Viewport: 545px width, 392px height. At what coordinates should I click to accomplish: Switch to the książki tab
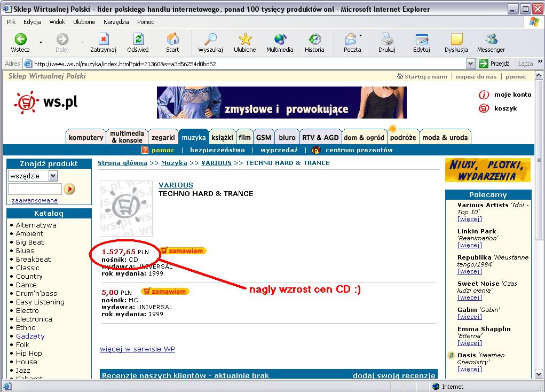click(223, 137)
